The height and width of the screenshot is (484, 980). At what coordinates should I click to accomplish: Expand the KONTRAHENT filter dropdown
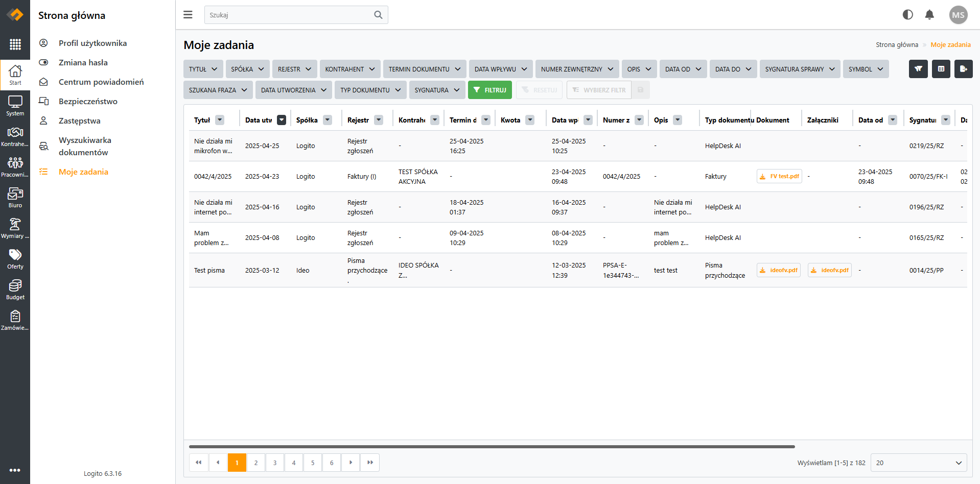[x=350, y=69]
